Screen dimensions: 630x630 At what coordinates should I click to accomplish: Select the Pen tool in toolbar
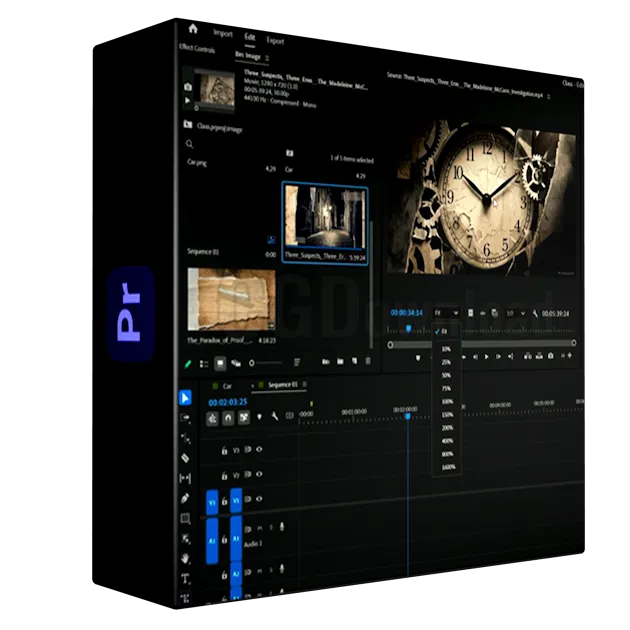coord(185,498)
